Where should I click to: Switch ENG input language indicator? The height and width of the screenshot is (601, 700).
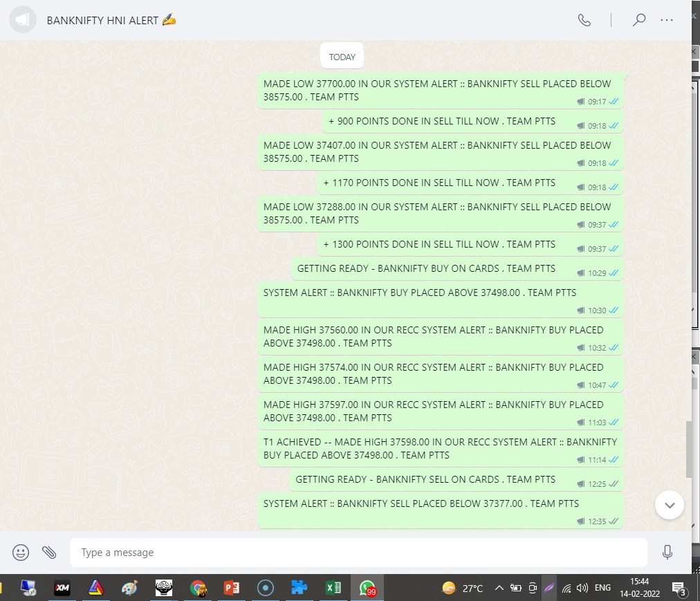click(x=602, y=588)
